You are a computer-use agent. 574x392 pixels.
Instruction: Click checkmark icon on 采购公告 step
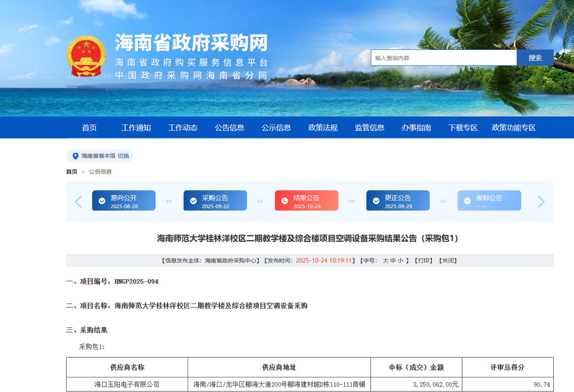click(x=193, y=201)
